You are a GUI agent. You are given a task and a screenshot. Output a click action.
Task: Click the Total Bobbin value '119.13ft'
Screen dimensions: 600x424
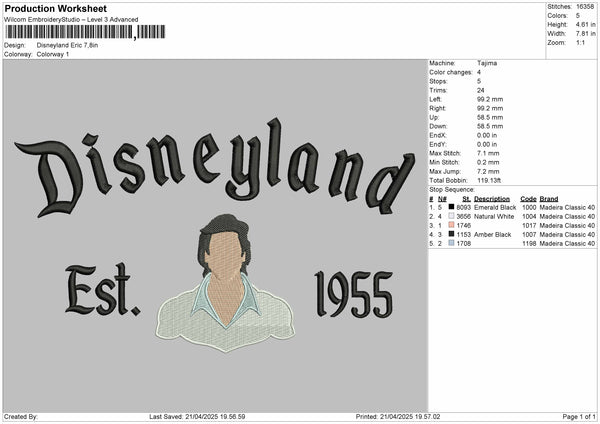[x=489, y=180]
